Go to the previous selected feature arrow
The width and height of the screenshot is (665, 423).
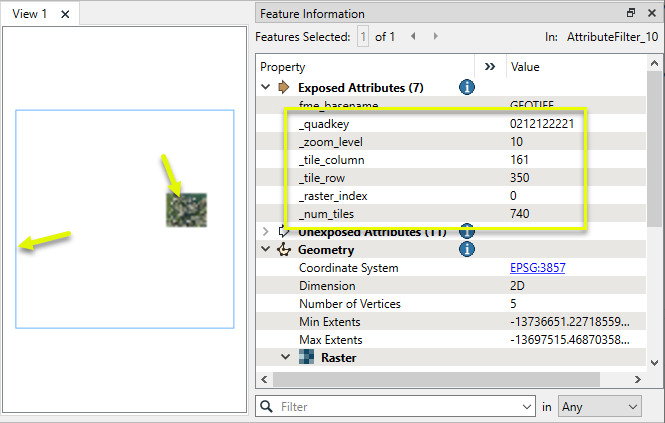pyautogui.click(x=414, y=37)
